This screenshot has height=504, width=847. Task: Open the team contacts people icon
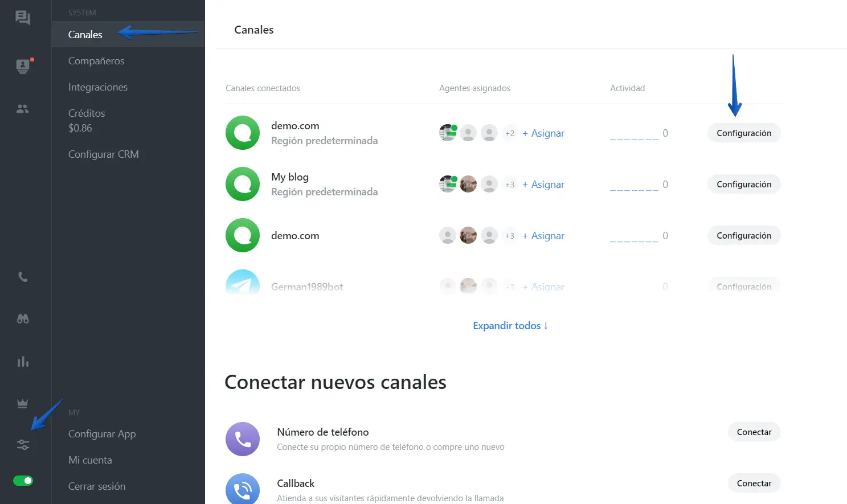coord(23,109)
